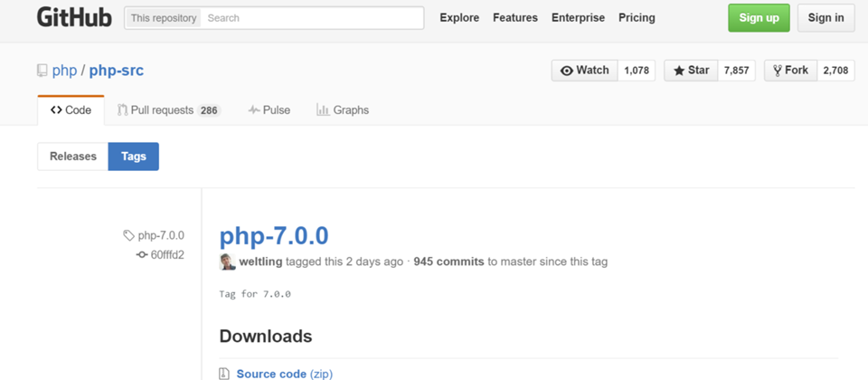The width and height of the screenshot is (868, 380).
Task: Click the 'Tag for 7.0.0' description text
Action: pos(255,294)
